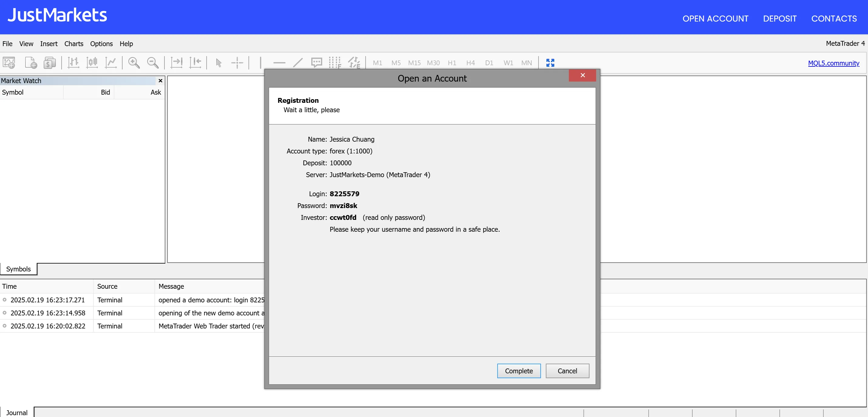Click the password value mvzi8sk

pyautogui.click(x=343, y=206)
